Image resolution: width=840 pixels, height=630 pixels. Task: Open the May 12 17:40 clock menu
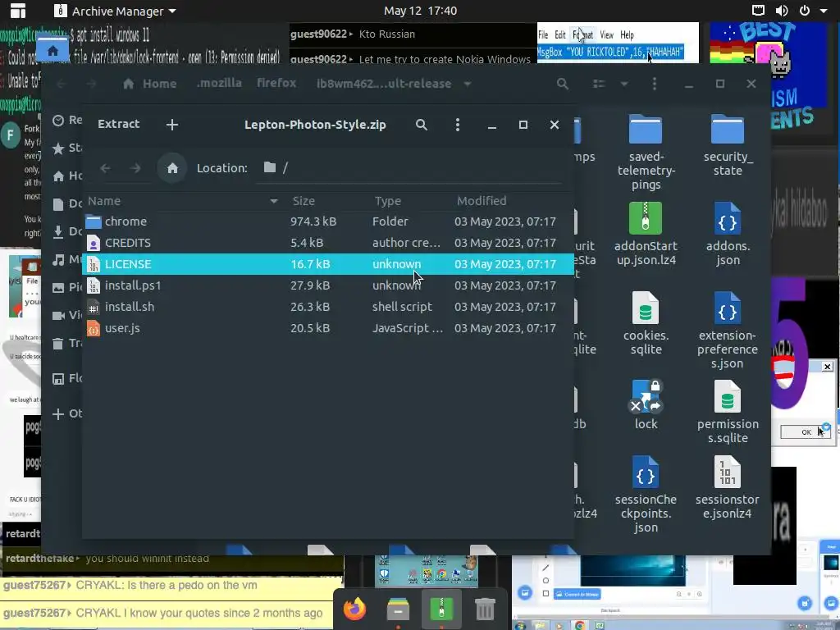click(420, 11)
